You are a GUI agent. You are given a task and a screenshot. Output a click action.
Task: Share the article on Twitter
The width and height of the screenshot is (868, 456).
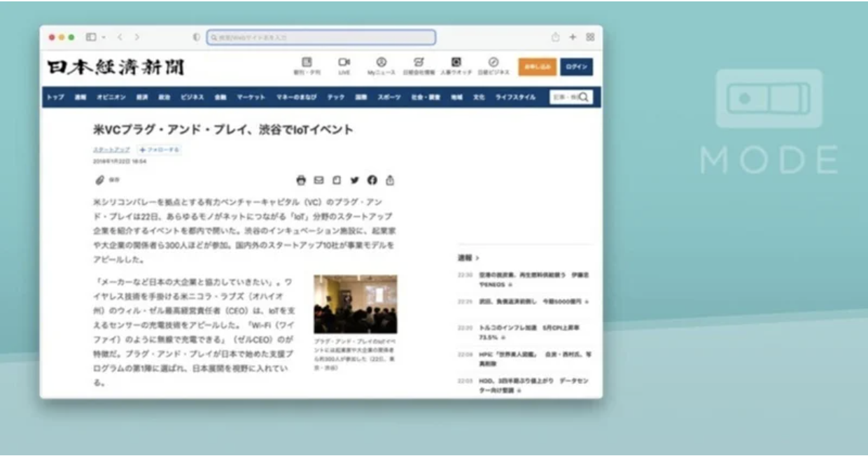click(x=354, y=180)
